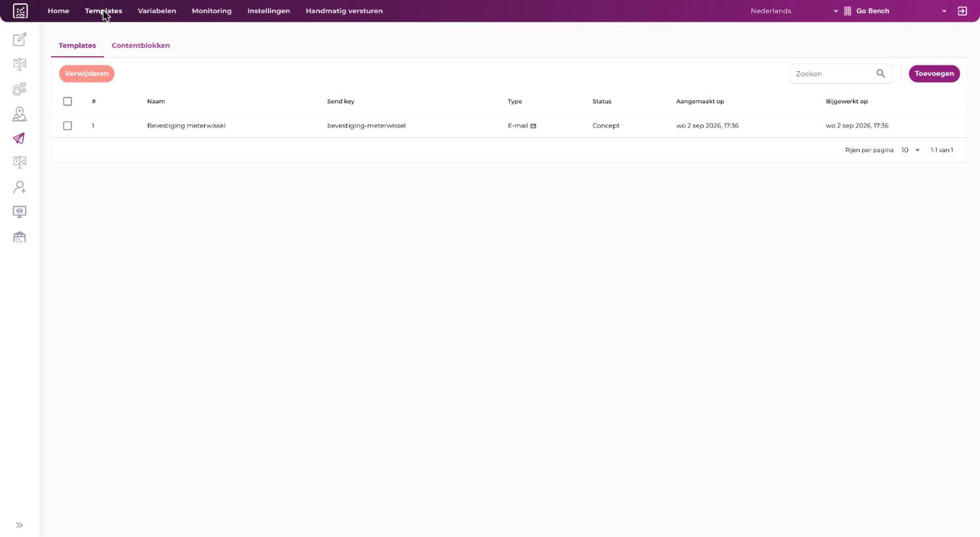The image size is (980, 537).
Task: Open the Templates top menu item
Action: (103, 11)
